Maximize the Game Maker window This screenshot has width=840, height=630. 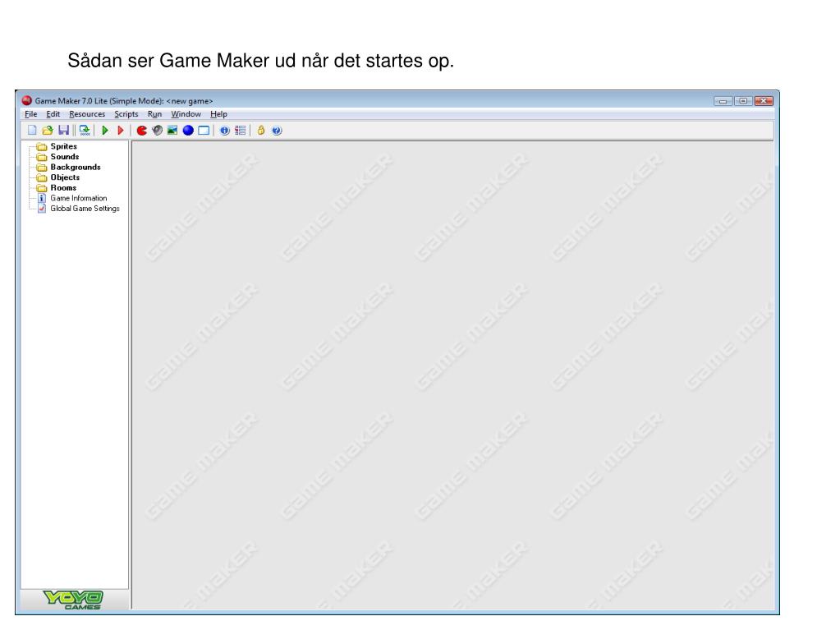pyautogui.click(x=743, y=101)
